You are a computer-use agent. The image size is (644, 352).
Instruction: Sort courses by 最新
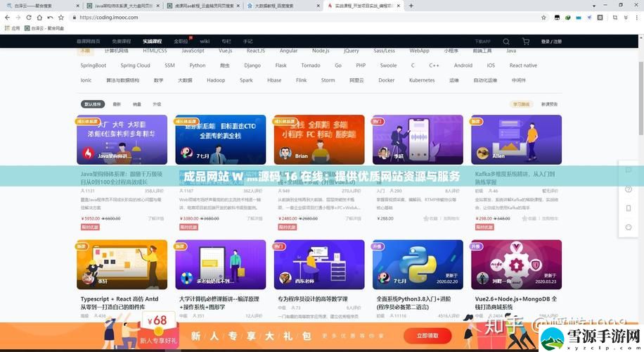tap(117, 104)
